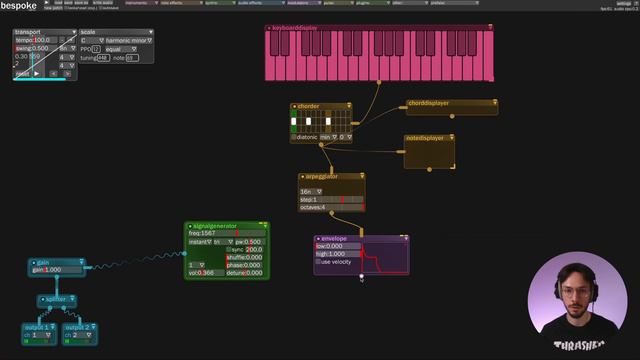Open the audio effects menu
The height and width of the screenshot is (360, 640).
point(261,3)
